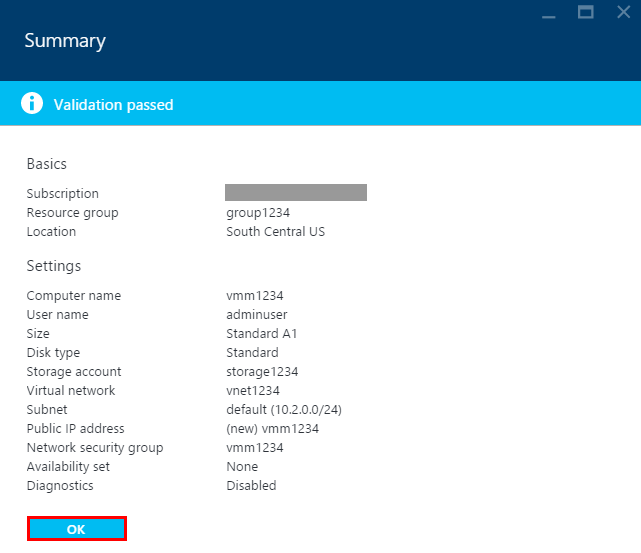This screenshot has height=553, width=641.
Task: Click the OK button
Action: [x=77, y=528]
